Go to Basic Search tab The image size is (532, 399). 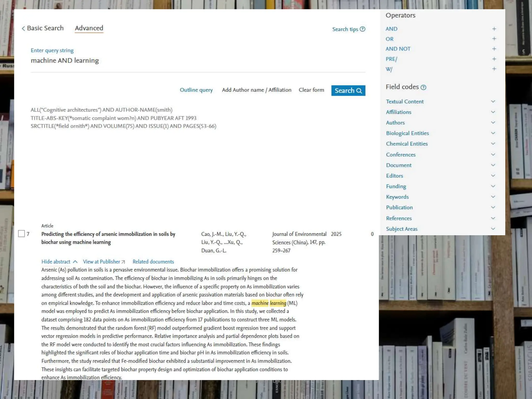(x=45, y=28)
